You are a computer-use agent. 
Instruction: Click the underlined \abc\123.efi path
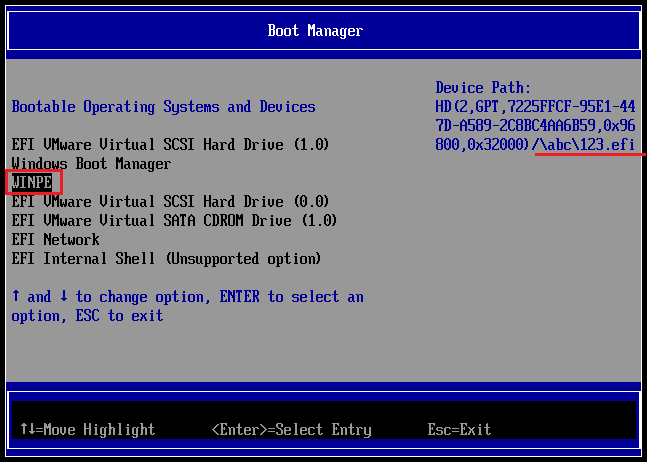tap(586, 145)
